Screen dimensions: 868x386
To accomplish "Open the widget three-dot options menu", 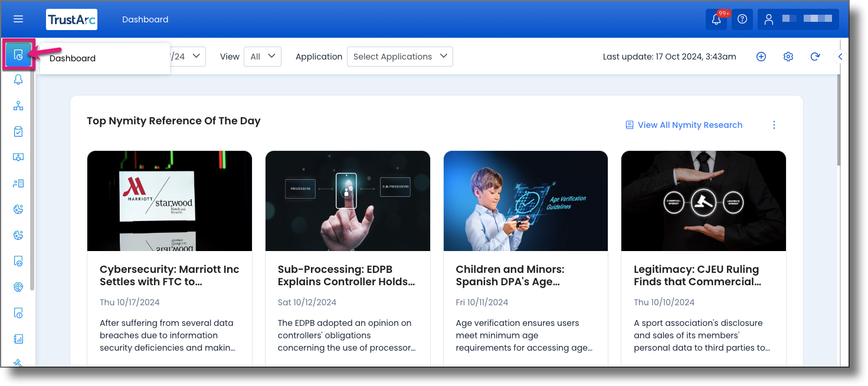I will (774, 125).
